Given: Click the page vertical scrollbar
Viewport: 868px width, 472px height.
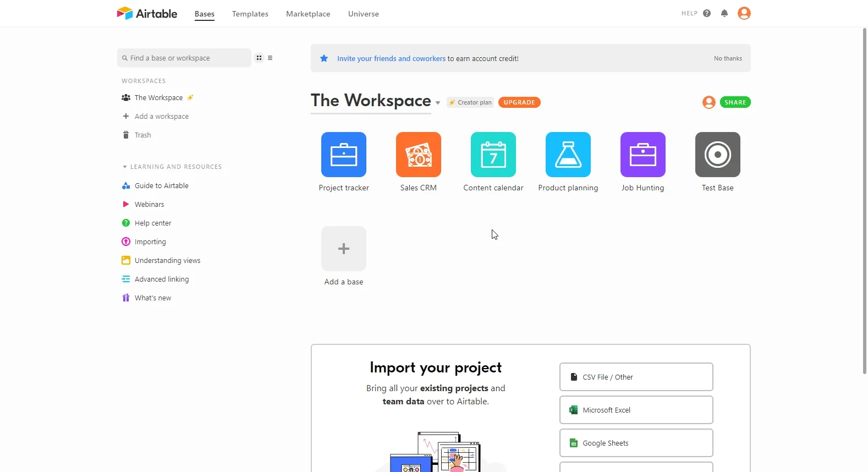Looking at the screenshot, I should (x=865, y=201).
